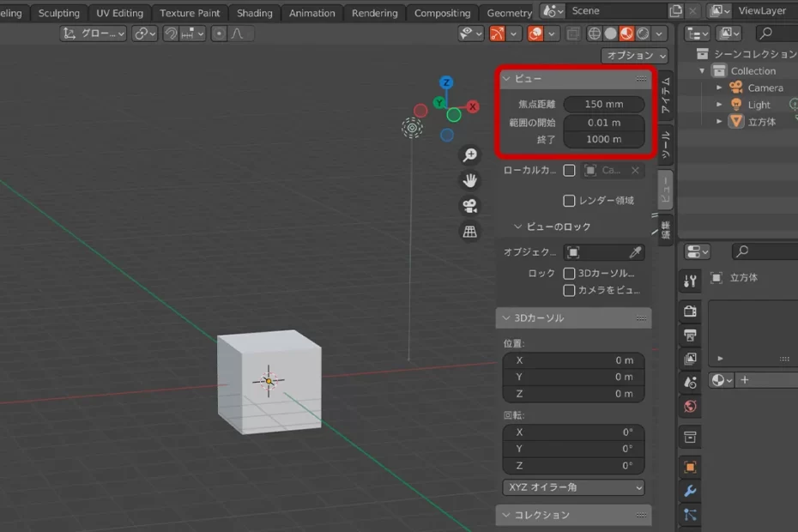Click the eyedropper in the object lock field

635,252
